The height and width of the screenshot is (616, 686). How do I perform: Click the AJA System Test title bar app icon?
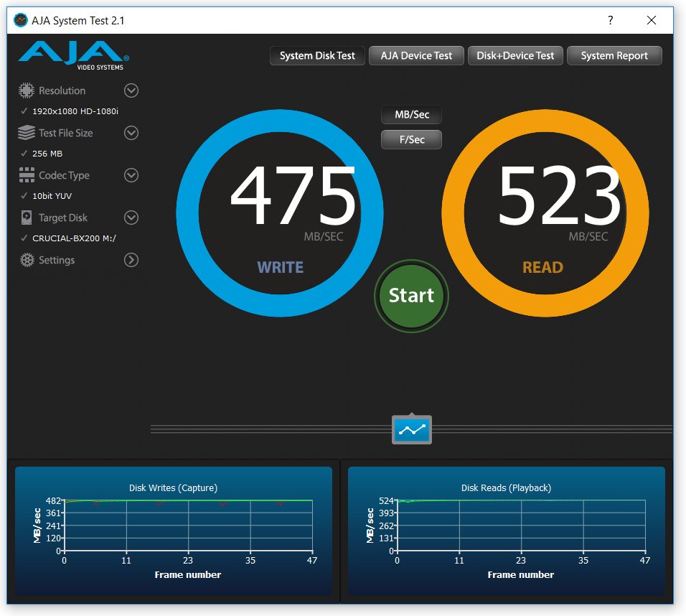pyautogui.click(x=21, y=20)
